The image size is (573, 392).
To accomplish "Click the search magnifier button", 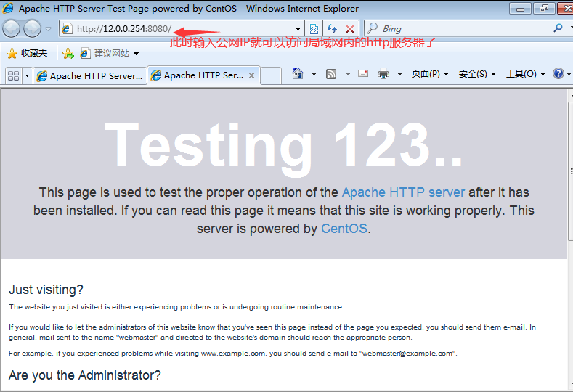I will click(x=558, y=28).
